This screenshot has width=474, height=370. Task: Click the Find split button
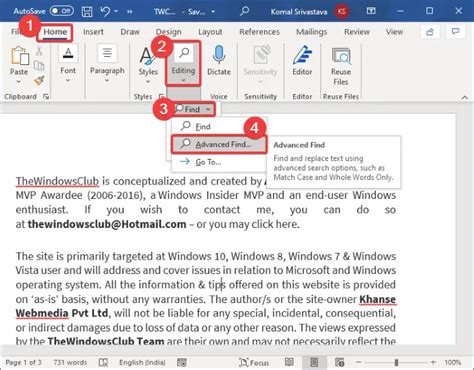(x=194, y=109)
